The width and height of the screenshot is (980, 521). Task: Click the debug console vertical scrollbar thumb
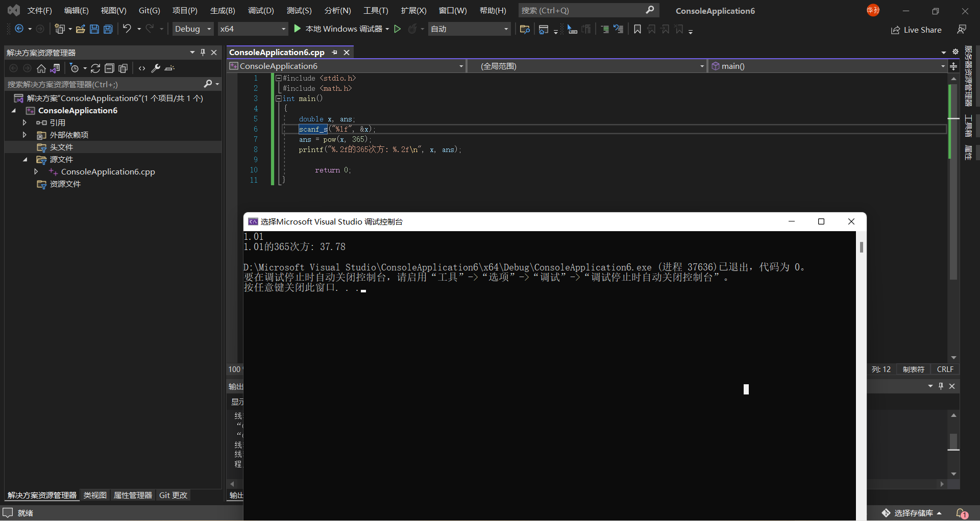click(861, 247)
